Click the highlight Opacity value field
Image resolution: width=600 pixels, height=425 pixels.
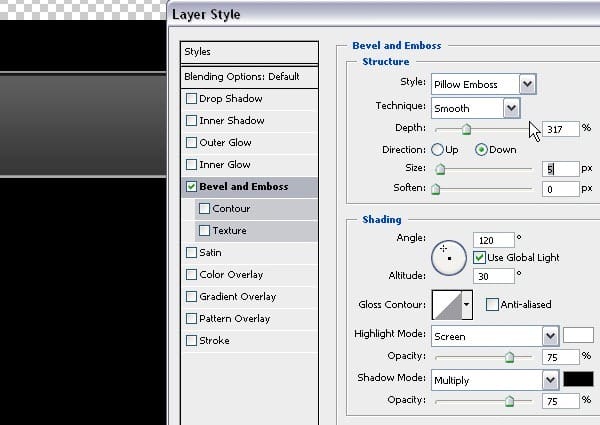point(561,357)
